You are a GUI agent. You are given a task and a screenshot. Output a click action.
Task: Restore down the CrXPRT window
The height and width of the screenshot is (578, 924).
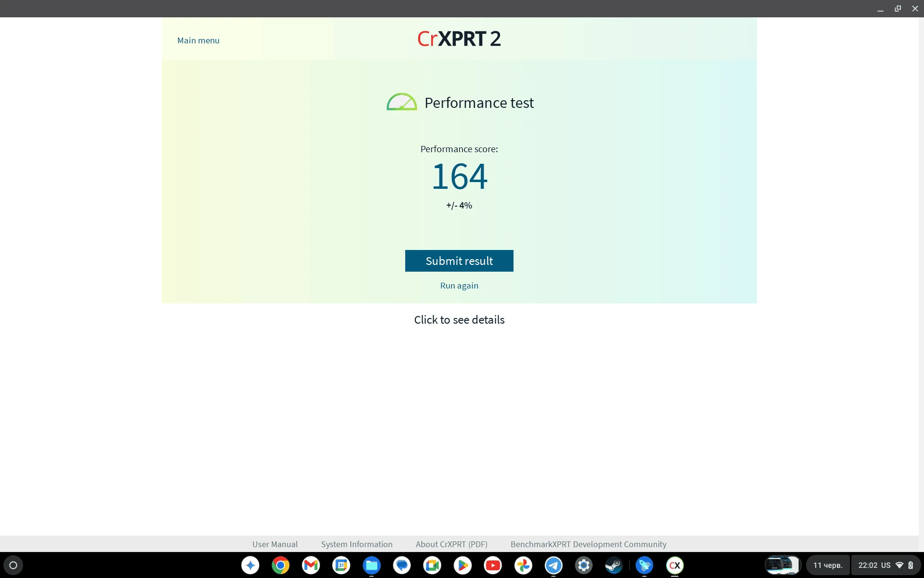(898, 9)
